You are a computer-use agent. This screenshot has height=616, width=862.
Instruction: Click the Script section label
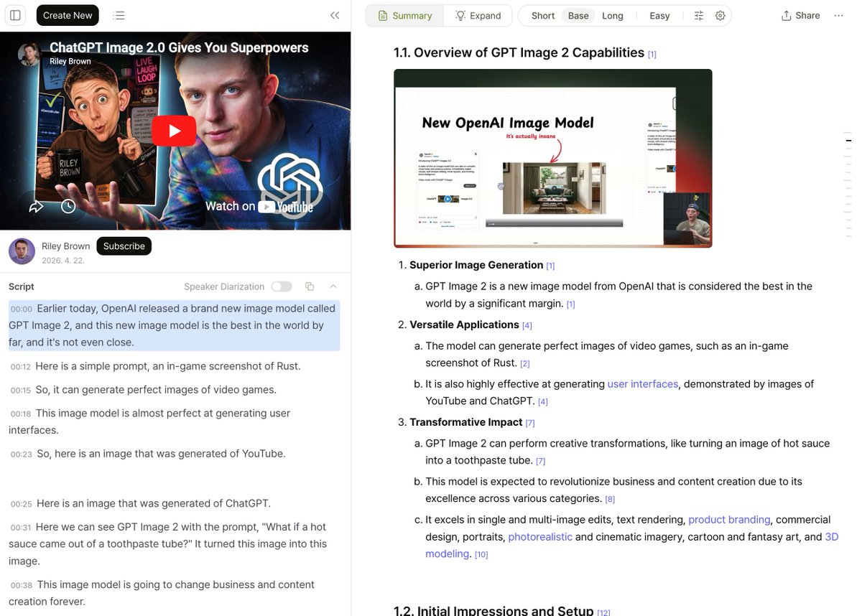22,286
